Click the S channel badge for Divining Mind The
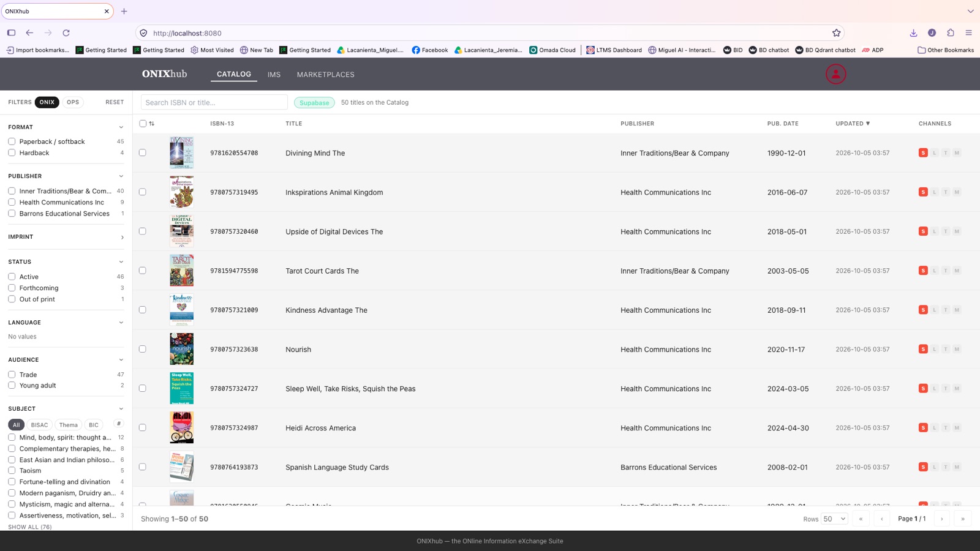Screen dimensions: 980x551 point(923,153)
